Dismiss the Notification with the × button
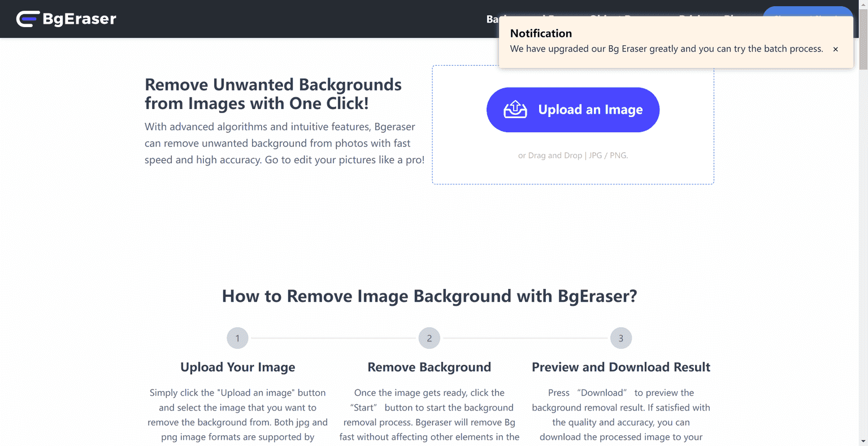Image resolution: width=868 pixels, height=446 pixels. click(835, 49)
